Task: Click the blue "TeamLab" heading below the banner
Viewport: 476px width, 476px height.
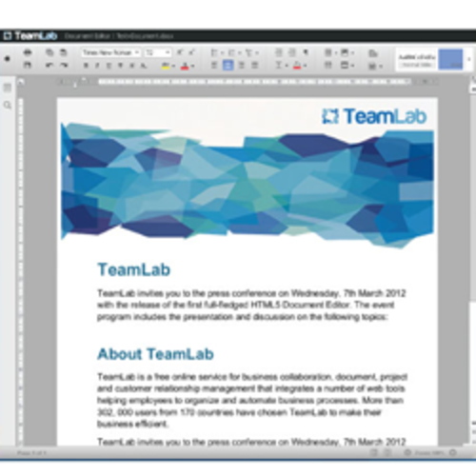Action: pyautogui.click(x=134, y=269)
